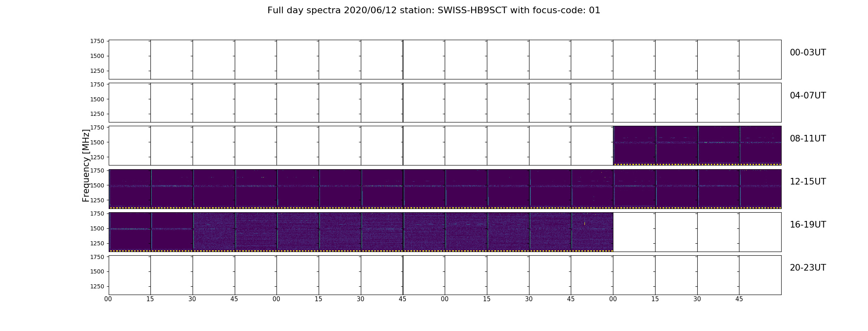The width and height of the screenshot is (868, 331).
Task: Select the '16-19UT' row label
Action: [x=808, y=225]
